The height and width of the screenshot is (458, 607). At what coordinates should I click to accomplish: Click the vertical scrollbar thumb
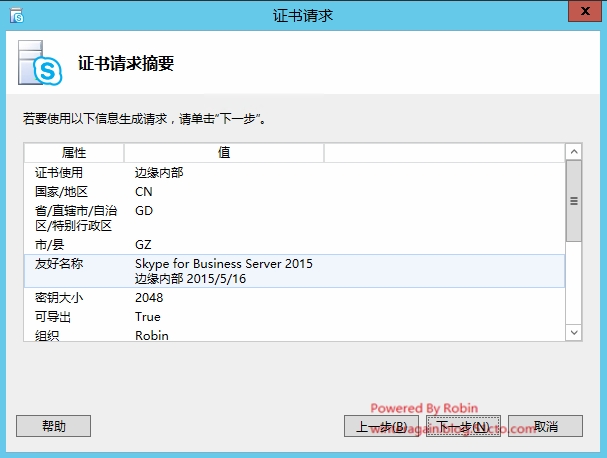tap(574, 201)
